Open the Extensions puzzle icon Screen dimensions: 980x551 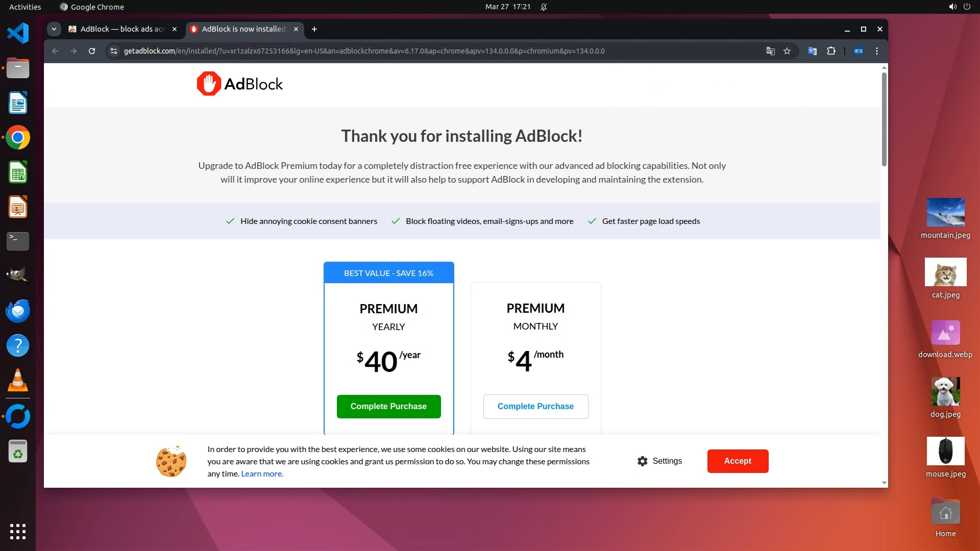(831, 51)
